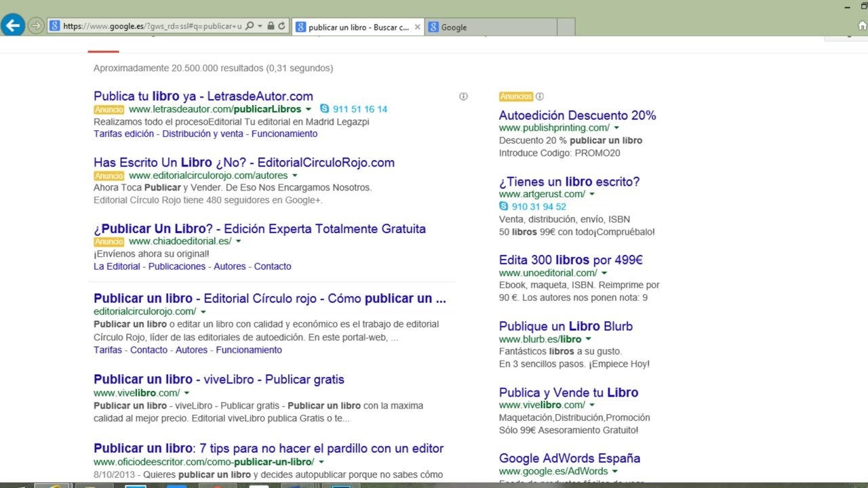The height and width of the screenshot is (488, 868).
Task: Open the 'Publica y Vende tu Libro' ad
Action: tap(568, 392)
